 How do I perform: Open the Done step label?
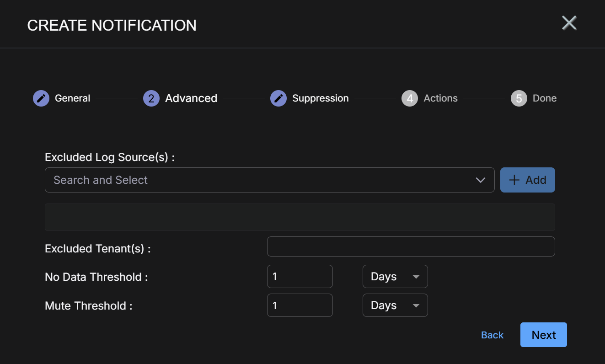pos(544,98)
